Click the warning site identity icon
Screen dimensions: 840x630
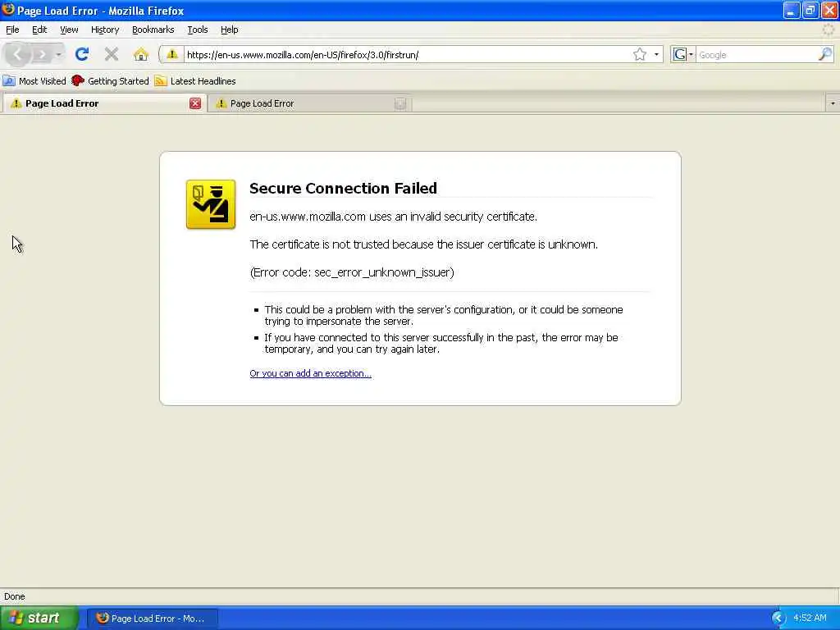click(x=172, y=54)
